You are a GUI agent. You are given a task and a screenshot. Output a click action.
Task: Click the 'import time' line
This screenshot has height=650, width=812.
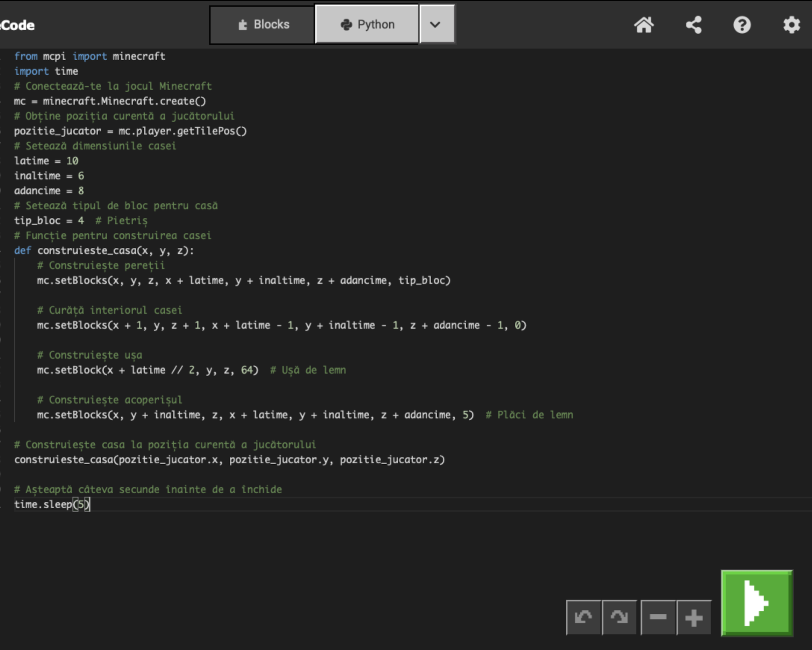(x=46, y=71)
